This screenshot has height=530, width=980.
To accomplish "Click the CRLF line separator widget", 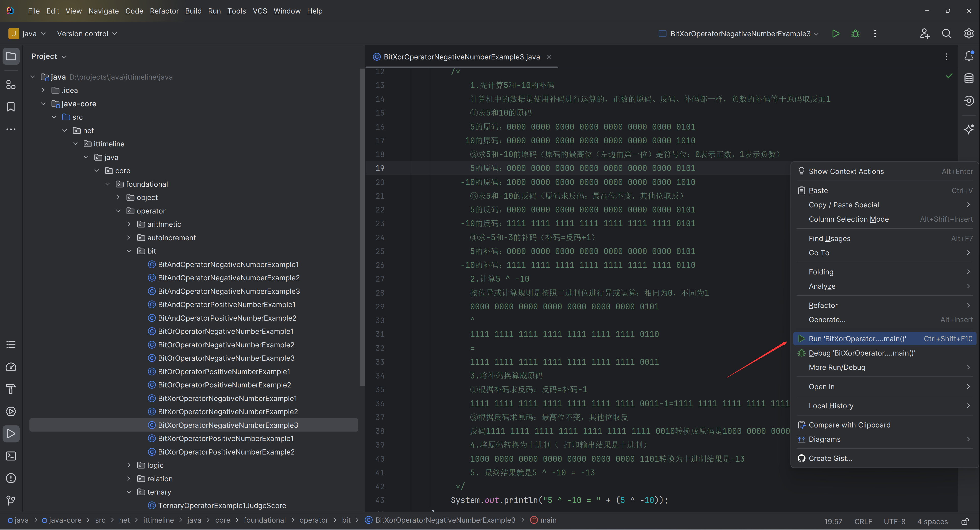I will click(863, 521).
